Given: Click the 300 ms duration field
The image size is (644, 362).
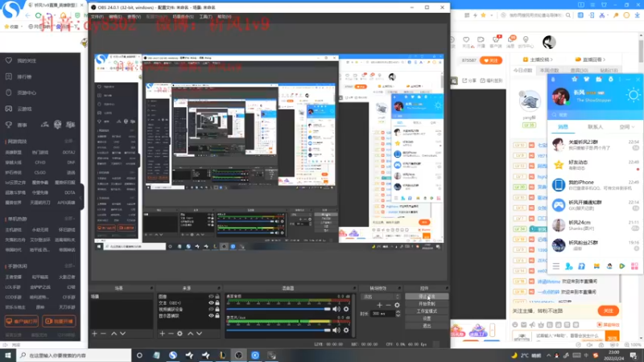Looking at the screenshot, I should pyautogui.click(x=382, y=314).
